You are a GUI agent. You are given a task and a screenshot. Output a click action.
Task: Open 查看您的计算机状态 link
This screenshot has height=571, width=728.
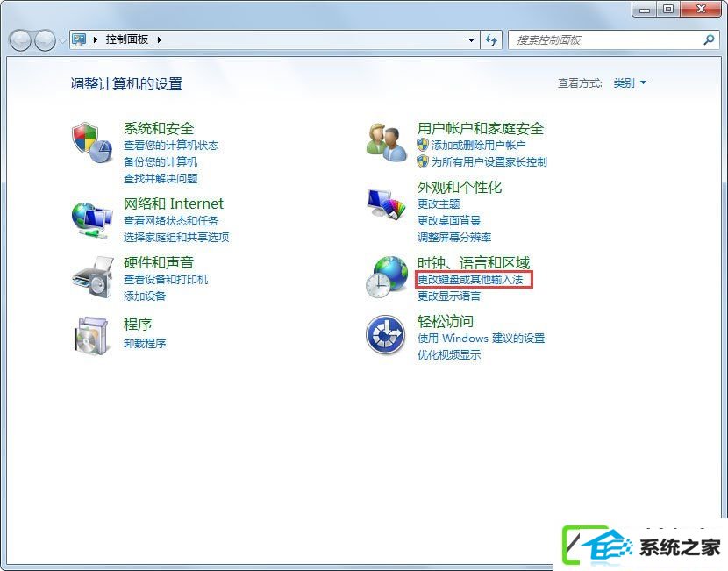(171, 146)
